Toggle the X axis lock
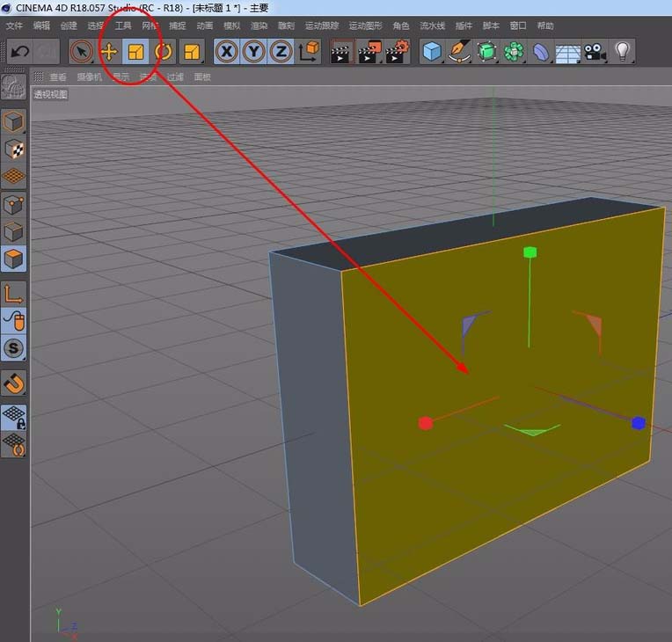The height and width of the screenshot is (642, 672). pyautogui.click(x=227, y=52)
